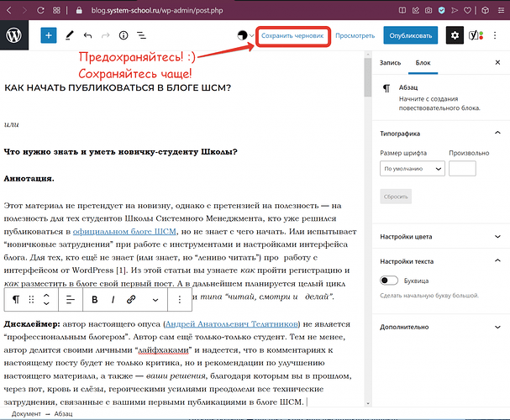510x420 pixels.
Task: Click the Произвольно font size input field
Action: coord(462,169)
